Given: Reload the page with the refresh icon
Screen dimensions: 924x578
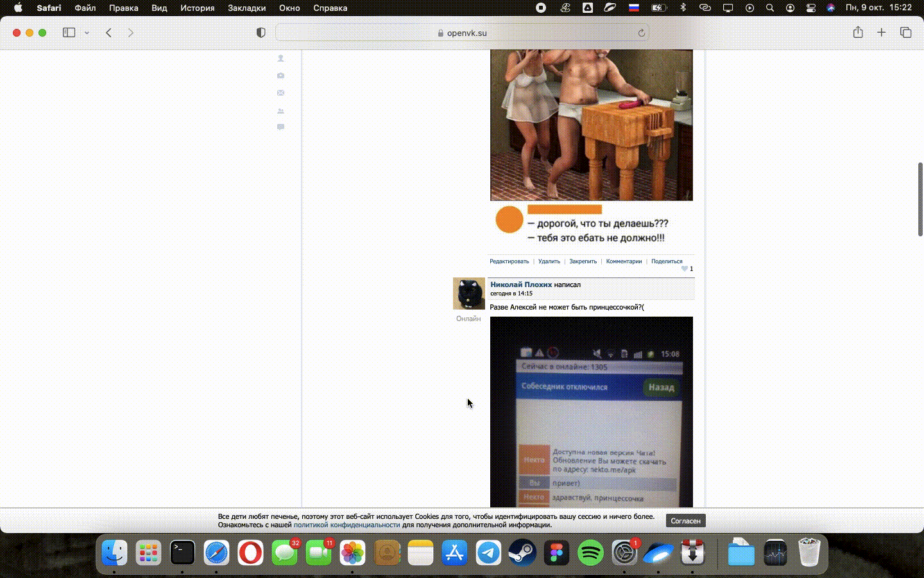Looking at the screenshot, I should [x=641, y=33].
